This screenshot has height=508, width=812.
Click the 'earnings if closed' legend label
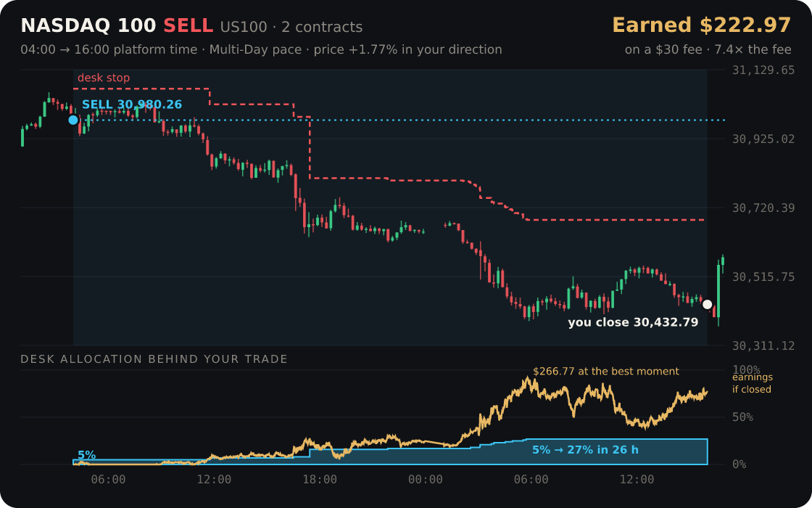pyautogui.click(x=752, y=383)
